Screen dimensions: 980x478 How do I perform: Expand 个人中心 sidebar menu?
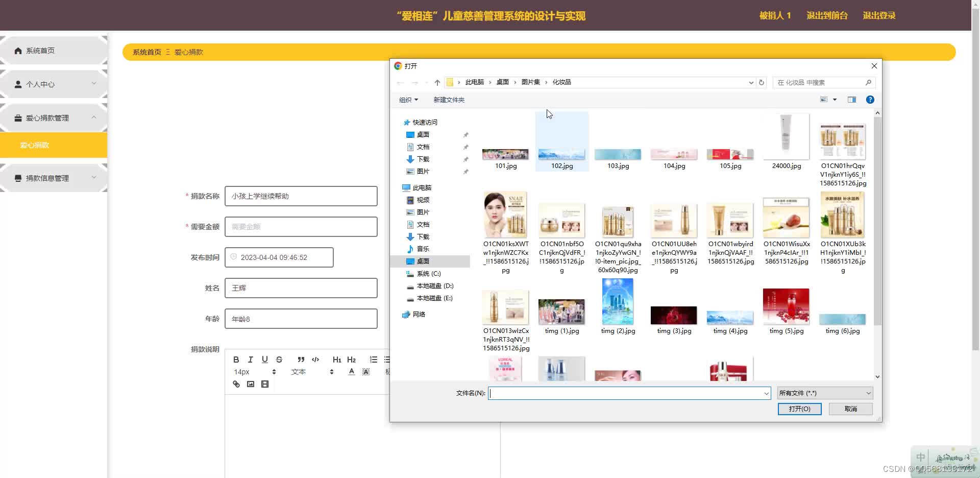click(x=54, y=84)
